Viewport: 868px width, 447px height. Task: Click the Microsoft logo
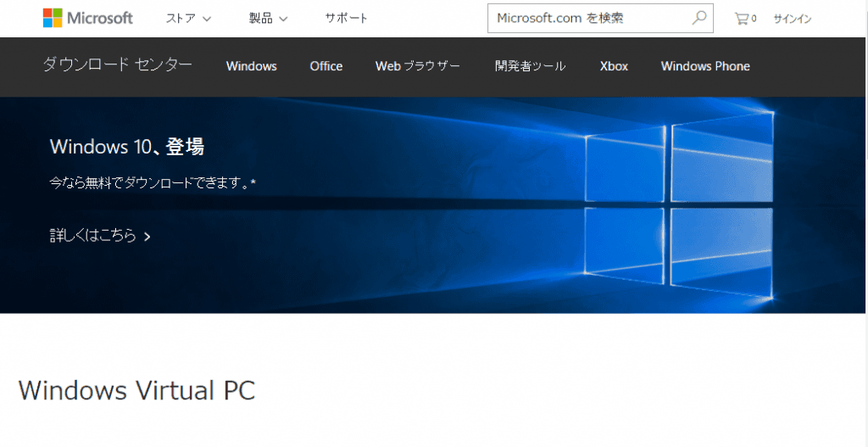pyautogui.click(x=88, y=19)
